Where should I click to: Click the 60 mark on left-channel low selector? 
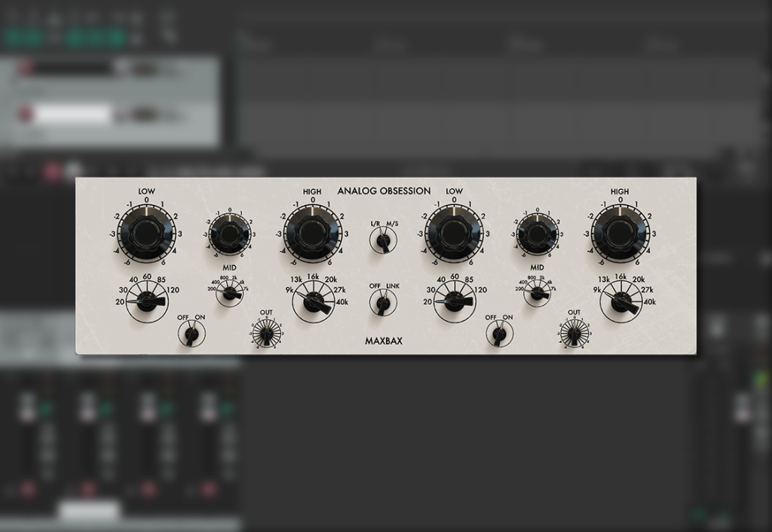tap(147, 277)
